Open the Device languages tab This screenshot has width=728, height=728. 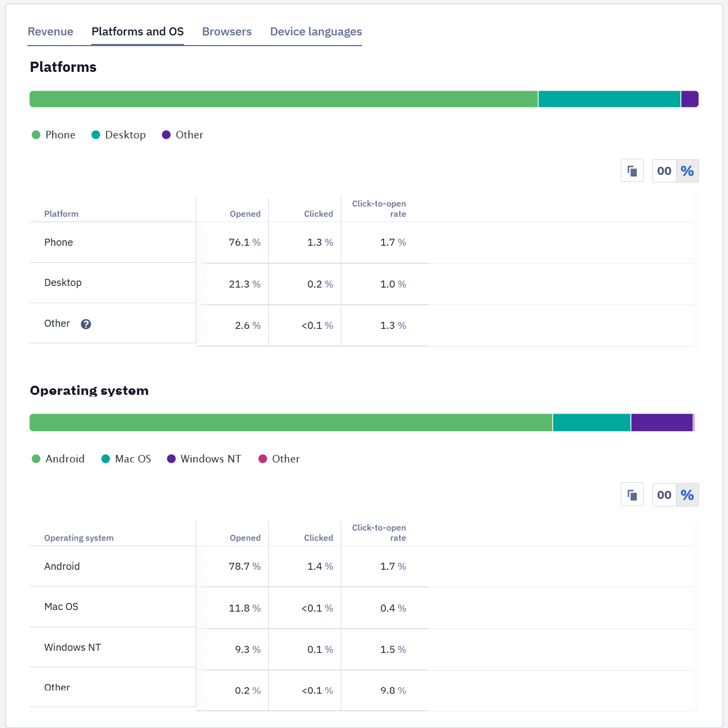click(316, 32)
